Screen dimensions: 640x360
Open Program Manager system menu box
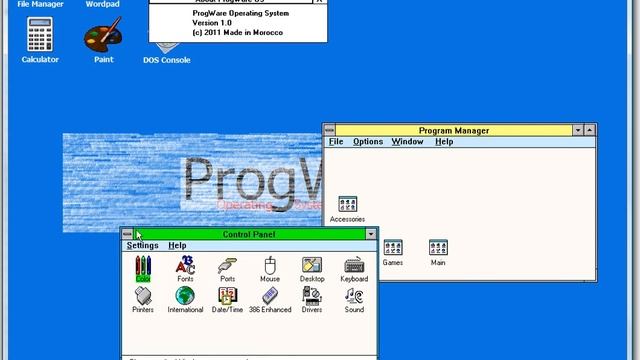click(329, 130)
